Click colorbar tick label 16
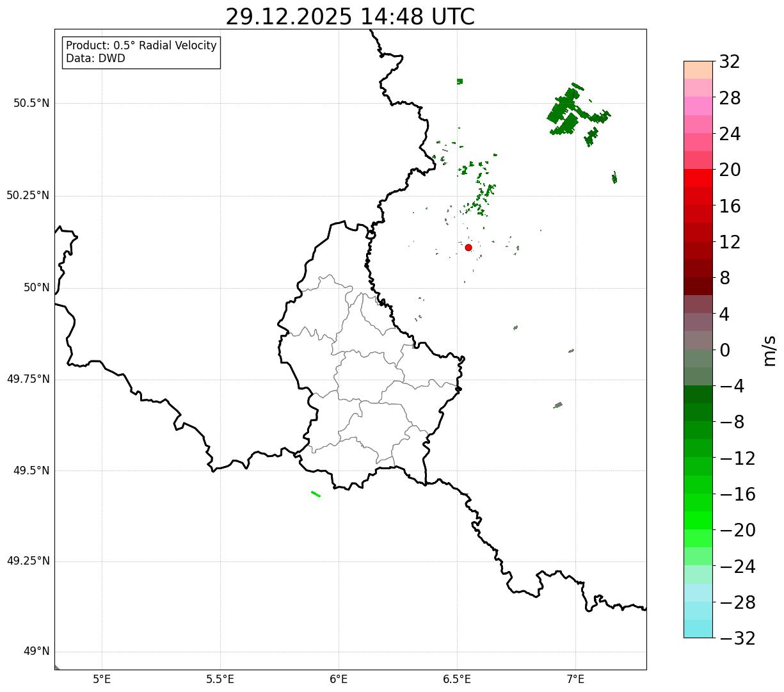This screenshot has width=784, height=692. (x=730, y=206)
